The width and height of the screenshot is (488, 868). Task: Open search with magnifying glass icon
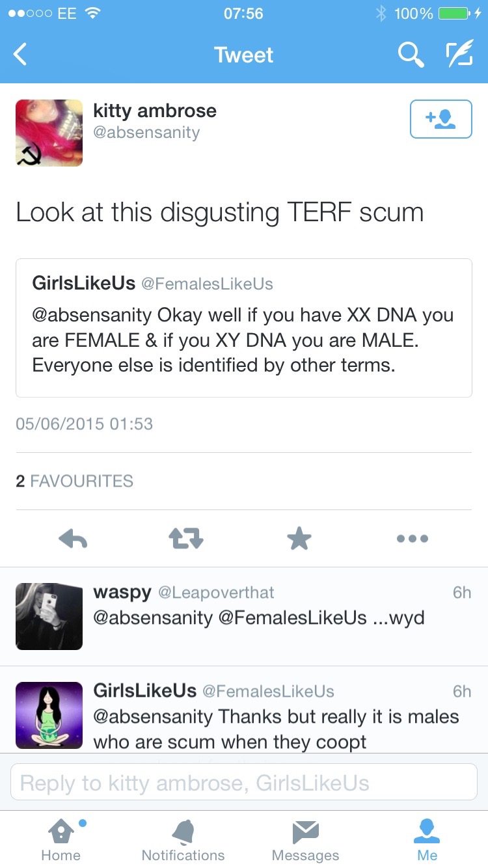pos(411,55)
